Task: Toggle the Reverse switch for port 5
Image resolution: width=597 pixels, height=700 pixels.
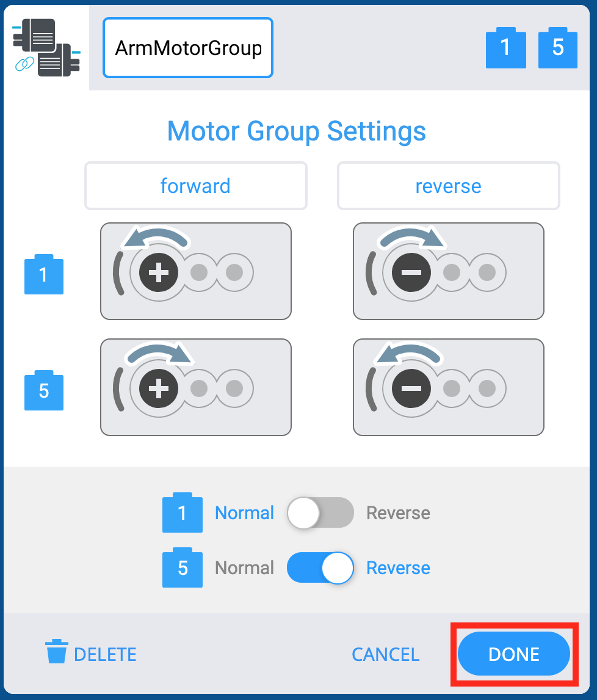Action: coord(320,567)
